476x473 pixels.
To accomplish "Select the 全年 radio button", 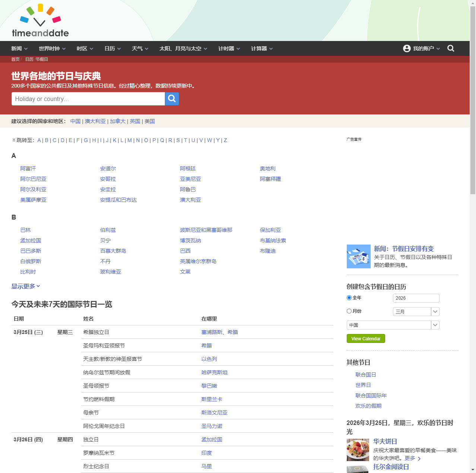I will (349, 298).
